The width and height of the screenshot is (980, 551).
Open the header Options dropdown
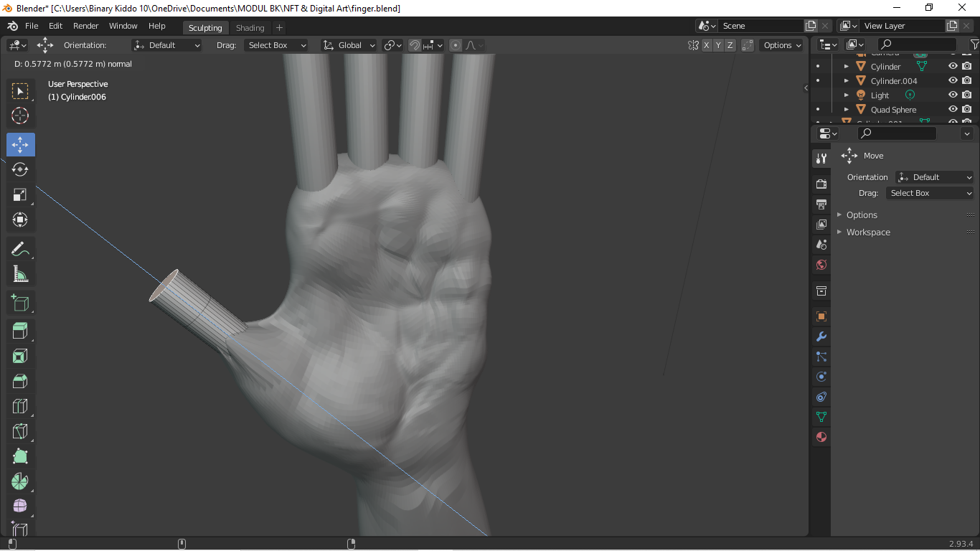(782, 45)
